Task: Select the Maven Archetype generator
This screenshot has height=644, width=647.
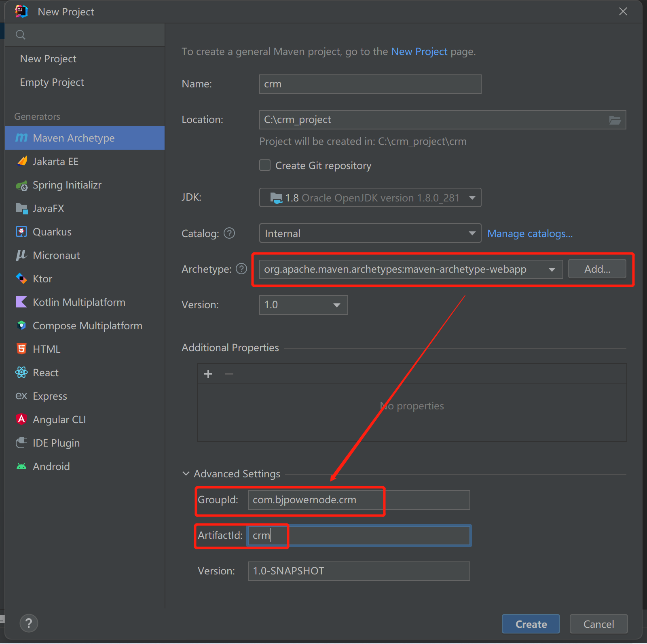Action: pyautogui.click(x=85, y=138)
